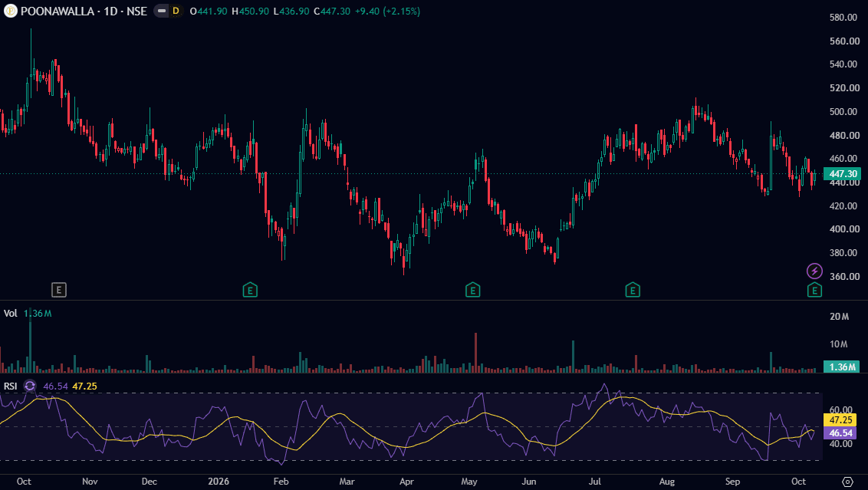This screenshot has height=490, width=868.
Task: Open the grey earnings E marker near November
Action: tap(59, 290)
